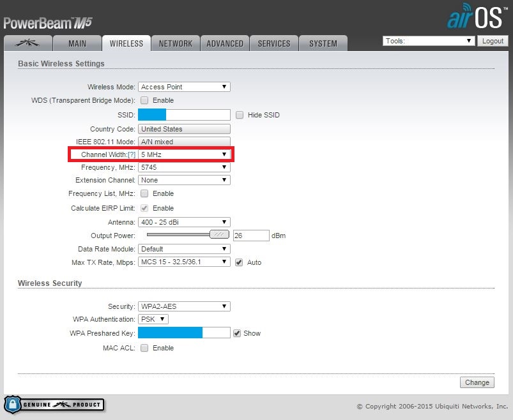The width and height of the screenshot is (513, 420).
Task: Click the Wireless Security heading
Action: pyautogui.click(x=50, y=283)
